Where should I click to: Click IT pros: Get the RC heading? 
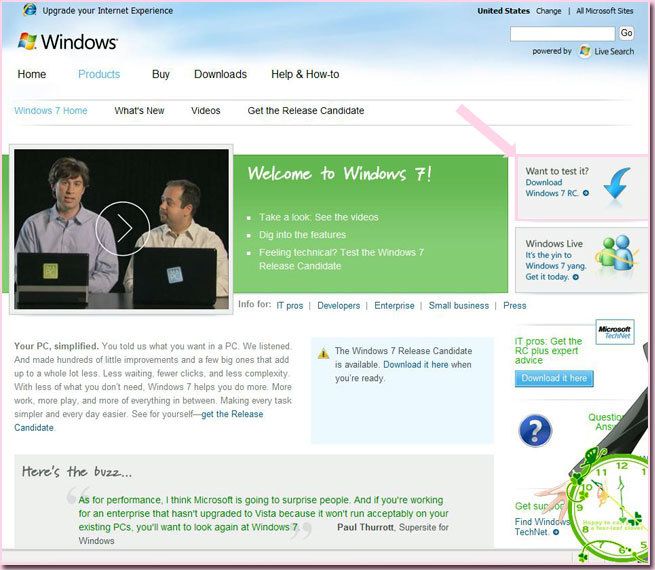(548, 351)
